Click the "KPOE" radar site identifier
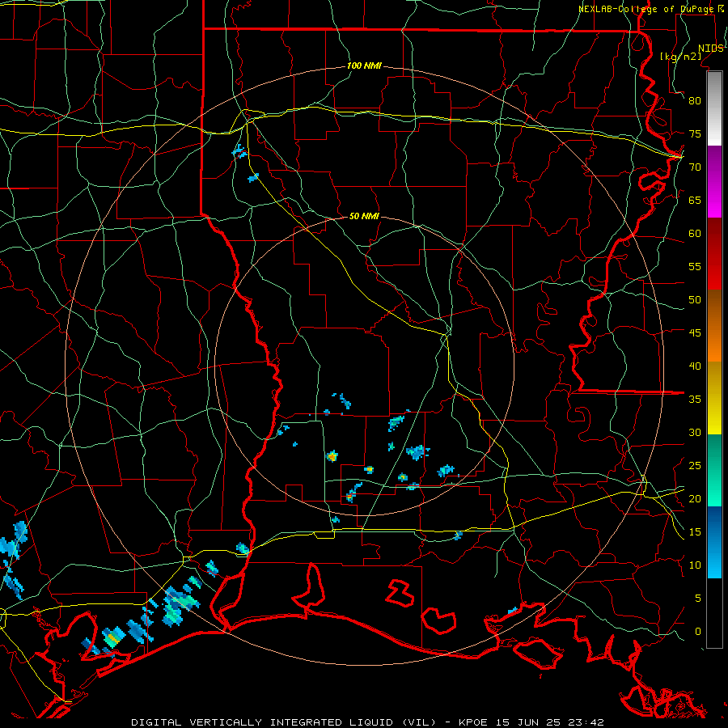 [x=475, y=722]
